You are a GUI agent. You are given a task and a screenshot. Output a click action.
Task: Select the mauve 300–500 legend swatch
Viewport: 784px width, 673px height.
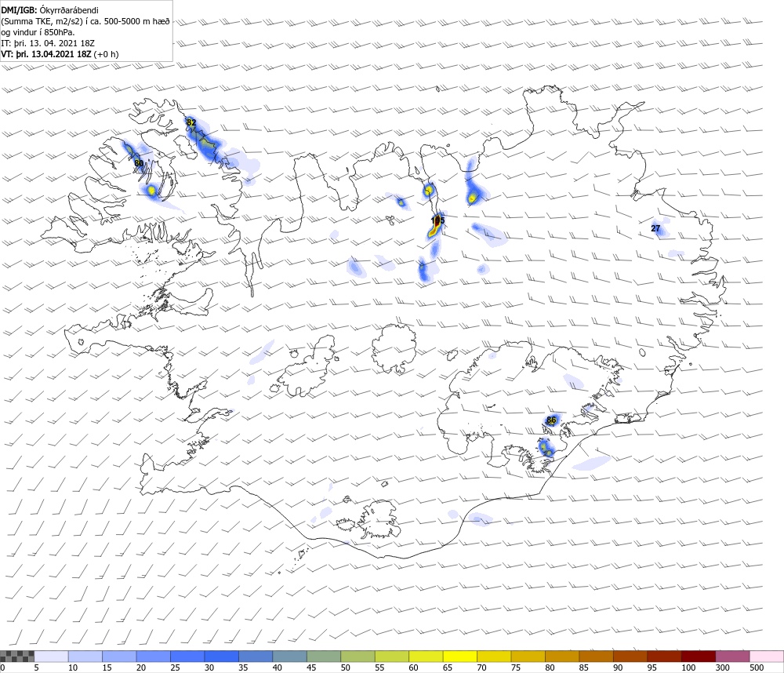733,657
